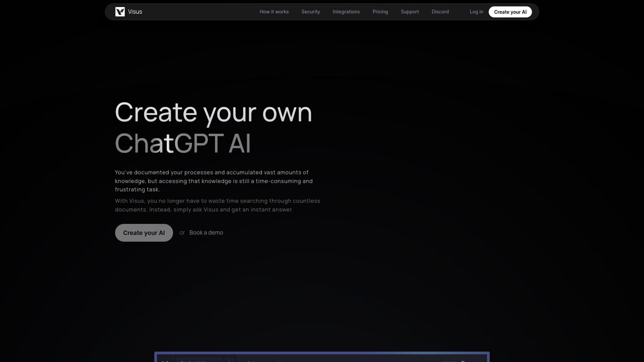Click the paragraph starting 'With Visus, you no longer'
Screen dimensions: 644x362
click(x=218, y=205)
